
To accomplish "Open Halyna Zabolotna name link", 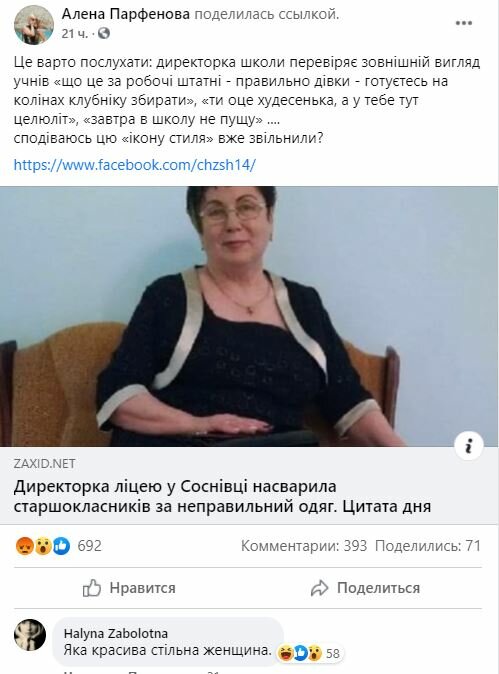I will [x=116, y=633].
